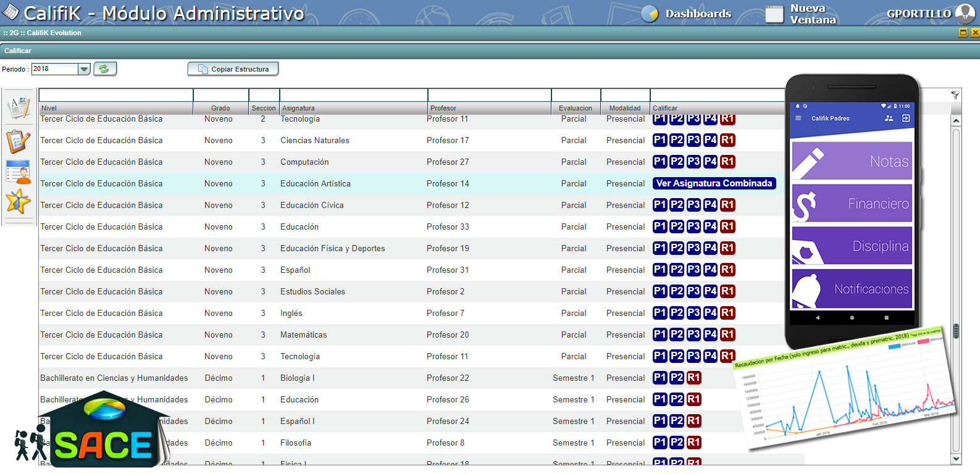This screenshot has height=474, width=980.
Task: Open Nueva Ventana window icon
Action: pyautogui.click(x=774, y=14)
